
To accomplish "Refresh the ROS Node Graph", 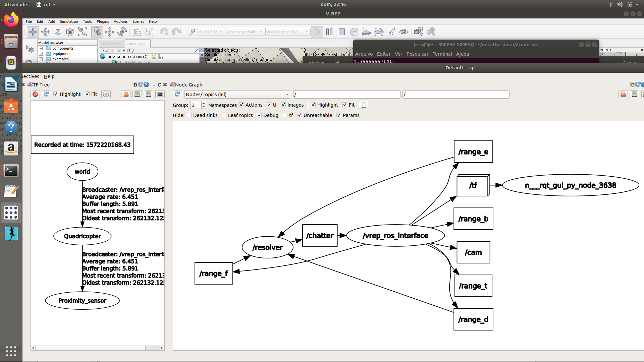I will coord(177,94).
